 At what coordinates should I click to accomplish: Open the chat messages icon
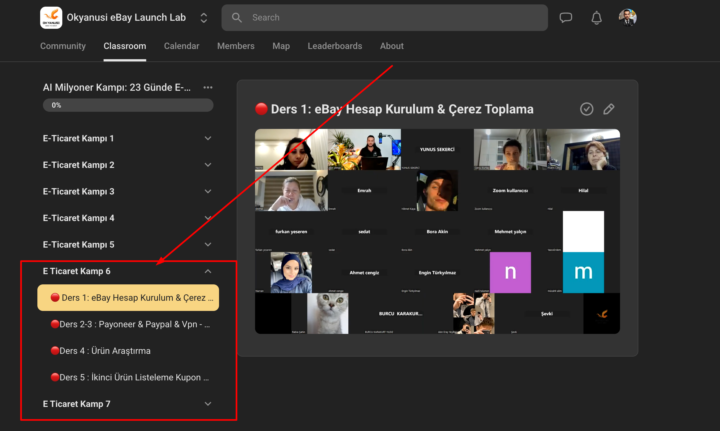coord(566,17)
